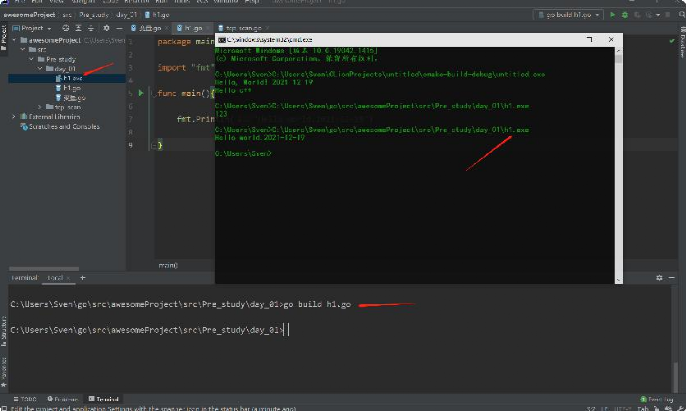Open Scratches and Consoles
Image resolution: width=686 pixels, height=411 pixels.
59,126
